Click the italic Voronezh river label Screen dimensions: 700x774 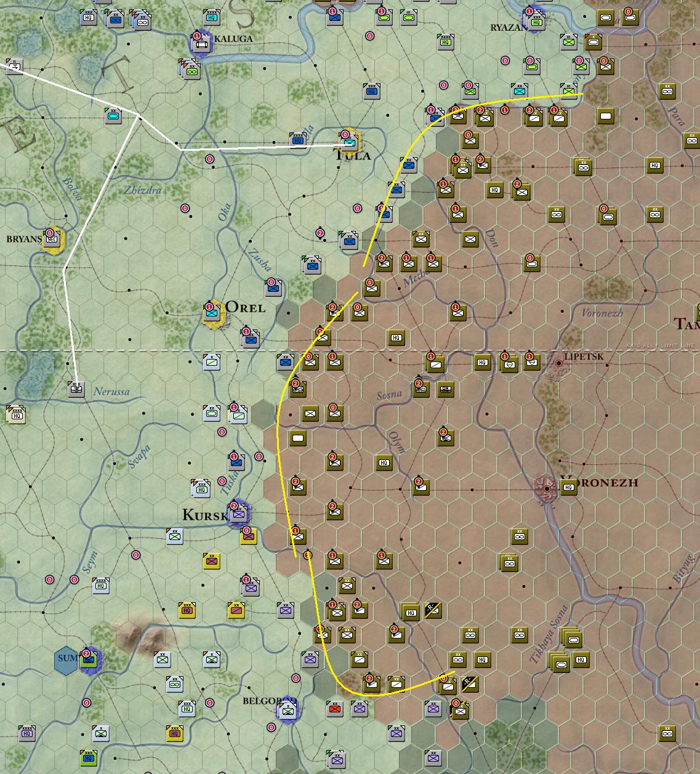pyautogui.click(x=602, y=313)
